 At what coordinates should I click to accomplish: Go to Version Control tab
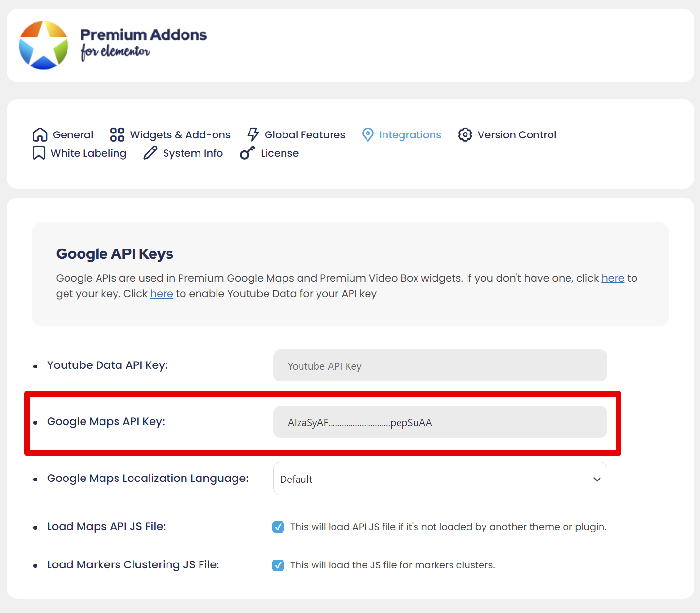(x=507, y=134)
